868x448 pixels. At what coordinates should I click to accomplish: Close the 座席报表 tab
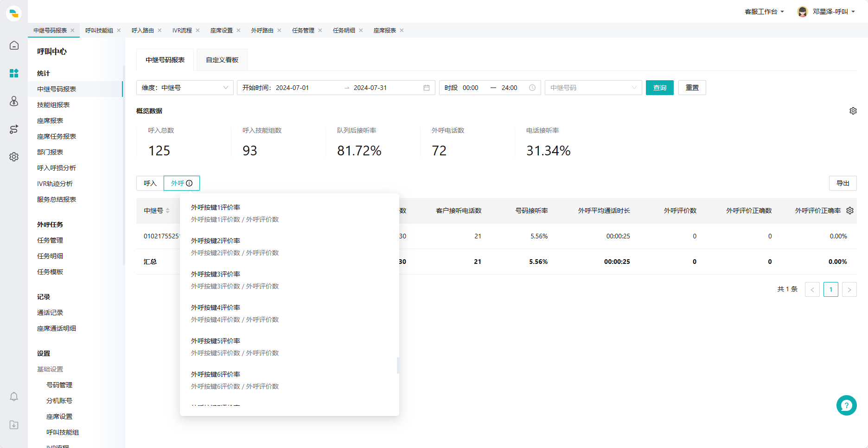click(x=402, y=30)
